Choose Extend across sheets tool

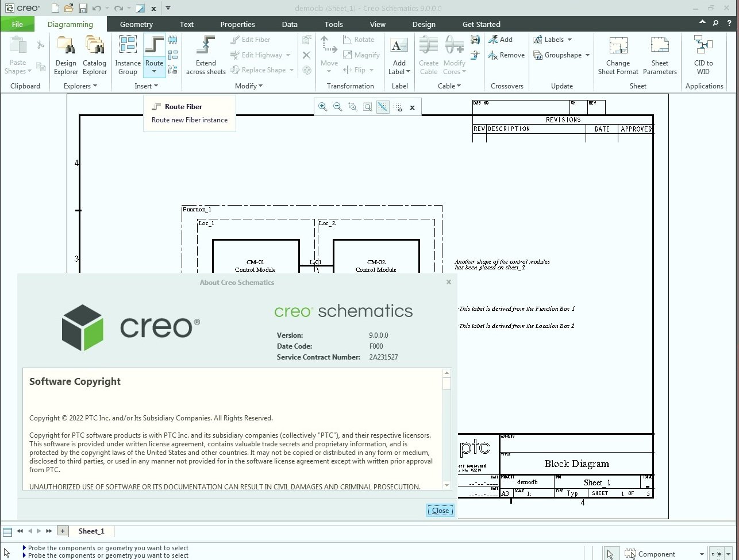[x=206, y=55]
